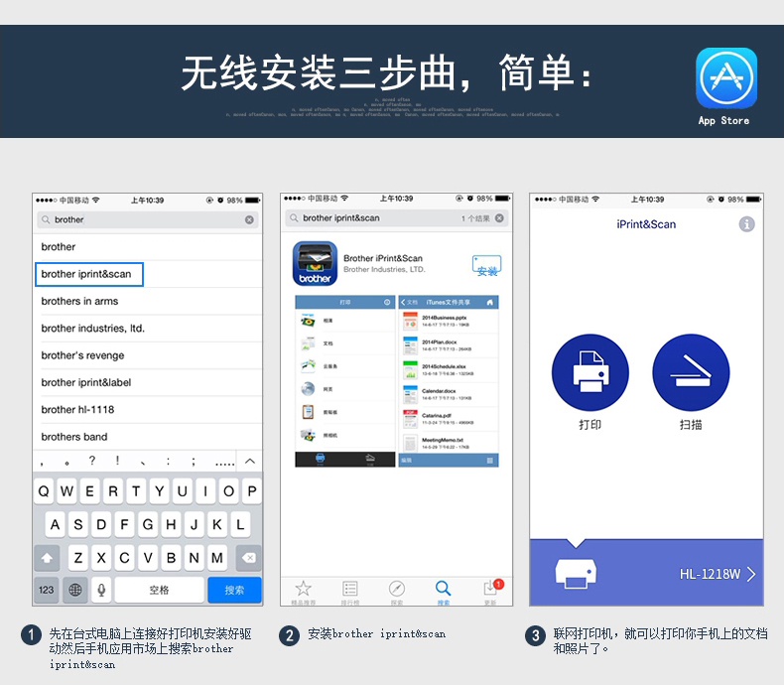Tap the info icon in iPrint&Scan
This screenshot has height=685, width=784.
pyautogui.click(x=747, y=224)
